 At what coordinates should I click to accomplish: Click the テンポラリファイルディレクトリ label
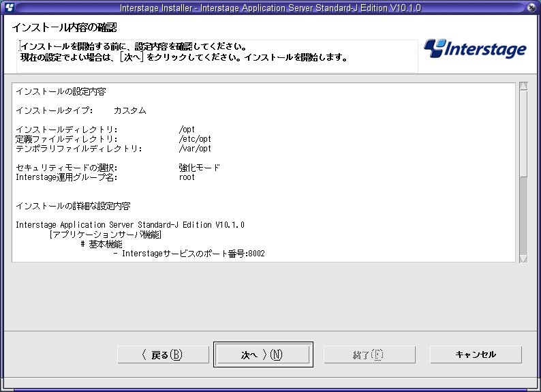coord(79,149)
